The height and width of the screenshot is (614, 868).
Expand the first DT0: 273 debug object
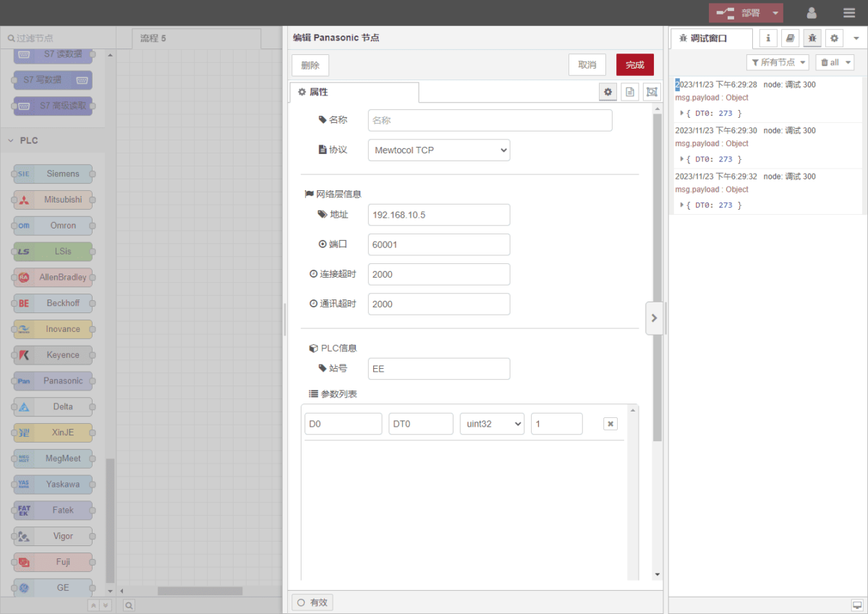(x=682, y=114)
